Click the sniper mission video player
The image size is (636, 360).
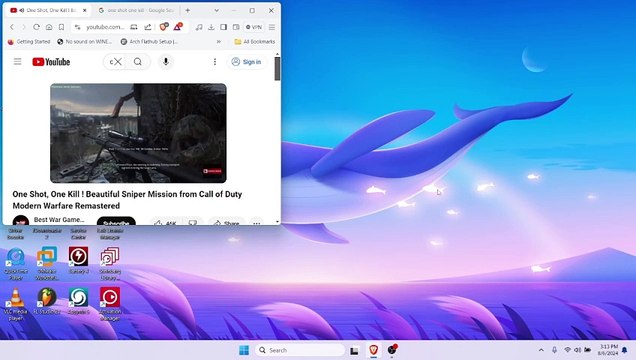point(138,133)
